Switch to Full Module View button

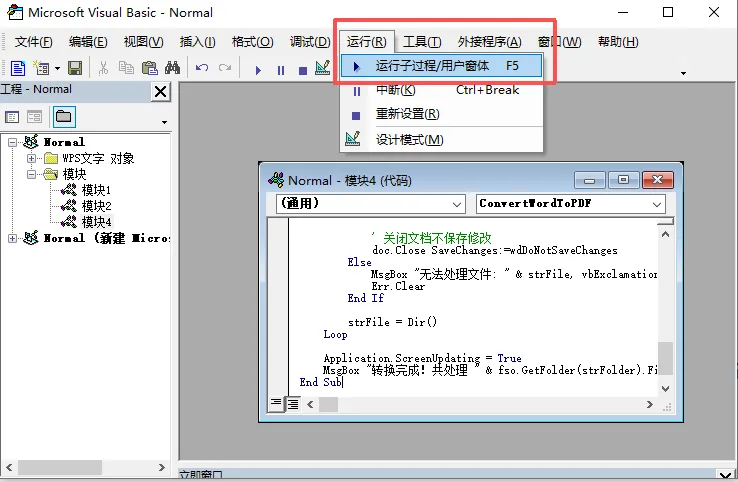[293, 404]
